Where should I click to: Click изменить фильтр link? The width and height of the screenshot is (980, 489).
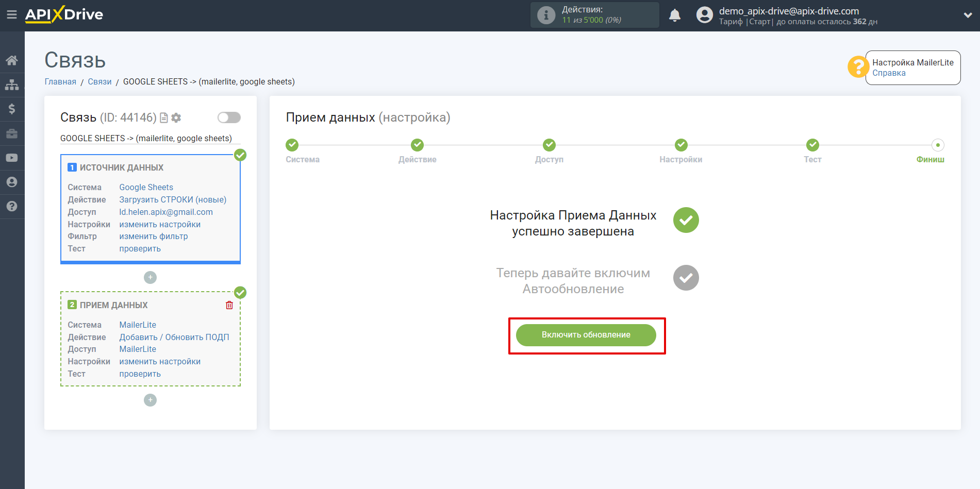tap(154, 237)
